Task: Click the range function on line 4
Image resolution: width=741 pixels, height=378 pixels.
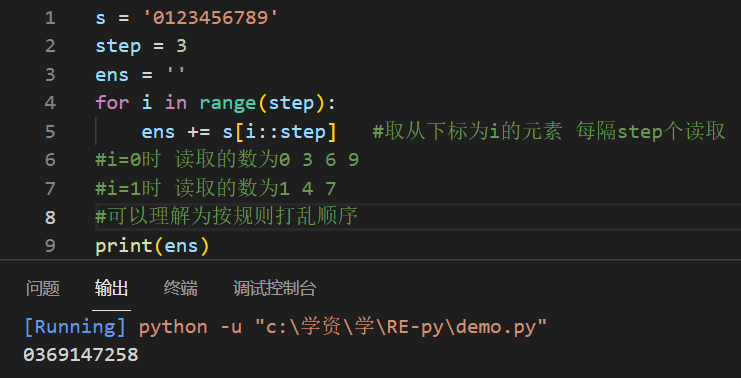Action: tap(228, 103)
